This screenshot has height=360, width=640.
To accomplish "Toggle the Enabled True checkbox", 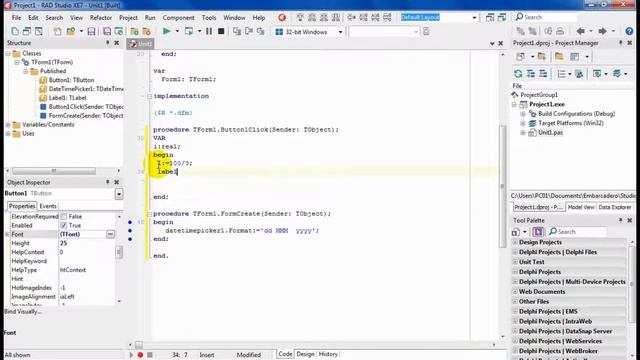I will (x=64, y=225).
